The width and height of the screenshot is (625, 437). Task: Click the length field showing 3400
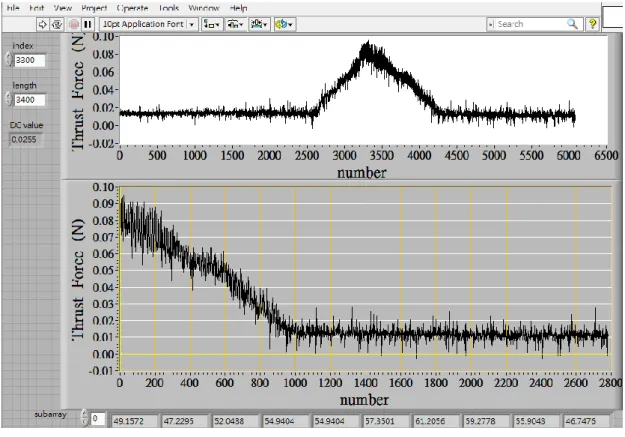(29, 100)
